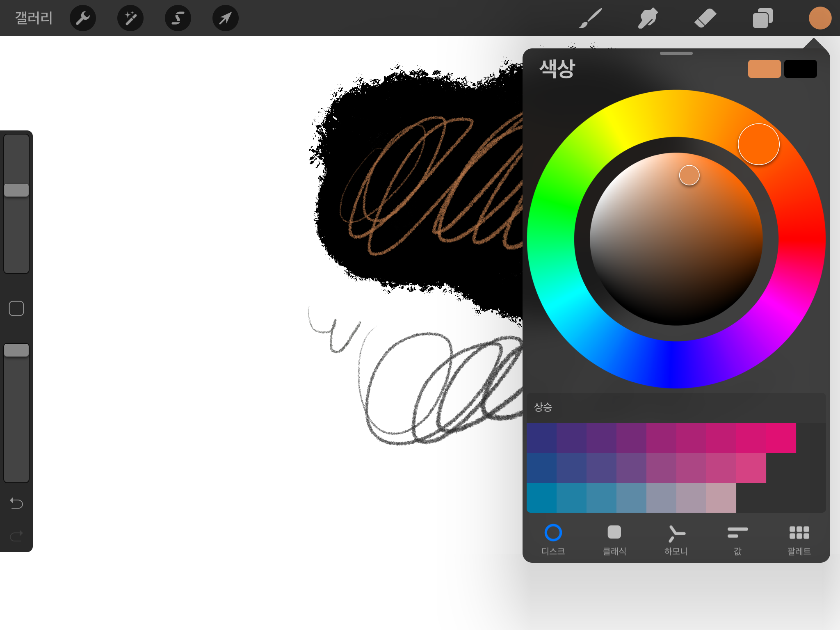Activate the Transform arrow tool
This screenshot has width=840, height=630.
(226, 18)
